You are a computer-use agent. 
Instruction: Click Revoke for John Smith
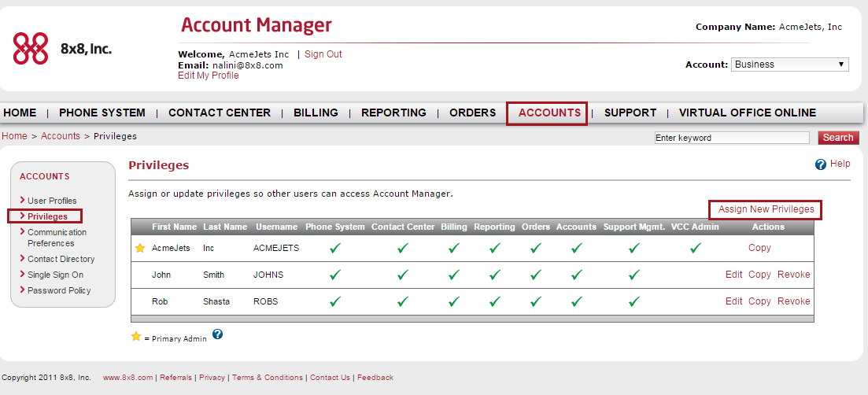click(794, 275)
